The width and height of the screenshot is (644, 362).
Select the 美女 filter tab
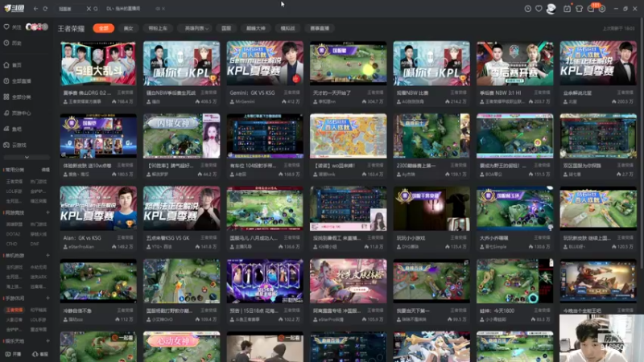pyautogui.click(x=129, y=28)
